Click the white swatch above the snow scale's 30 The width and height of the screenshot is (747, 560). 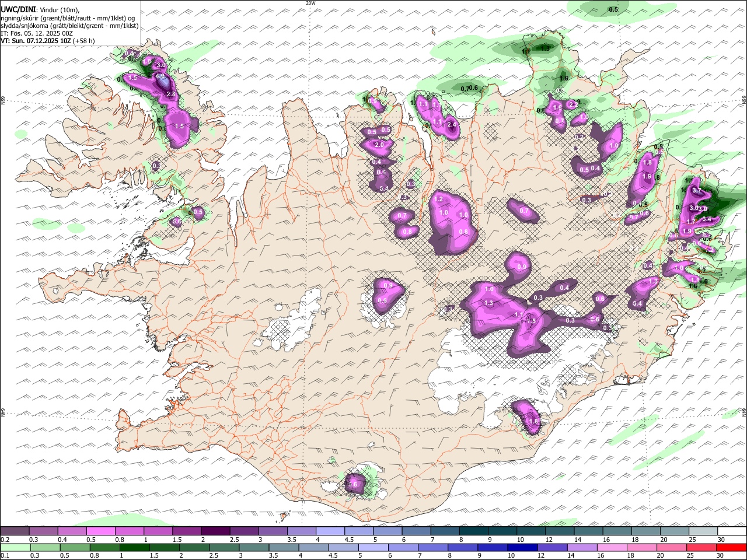click(x=731, y=531)
